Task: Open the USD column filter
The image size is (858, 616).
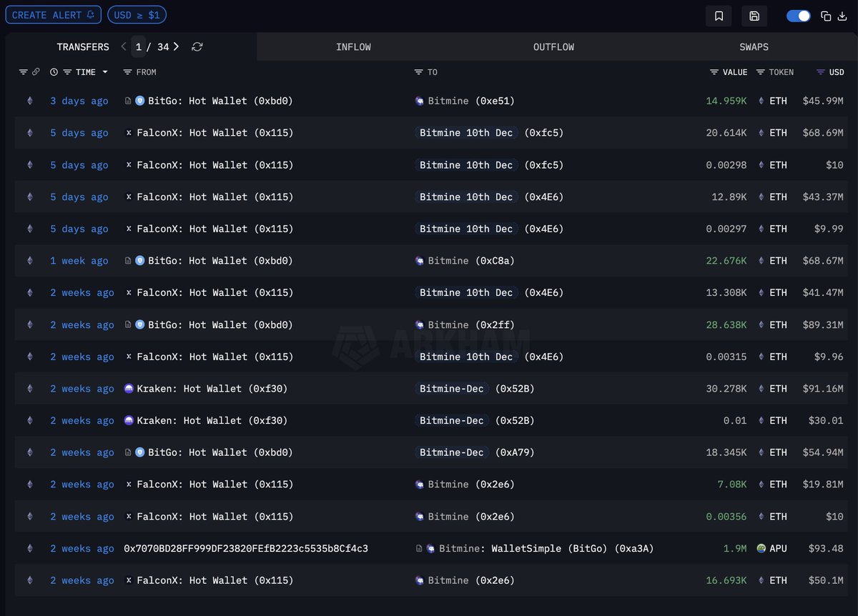Action: (x=821, y=72)
